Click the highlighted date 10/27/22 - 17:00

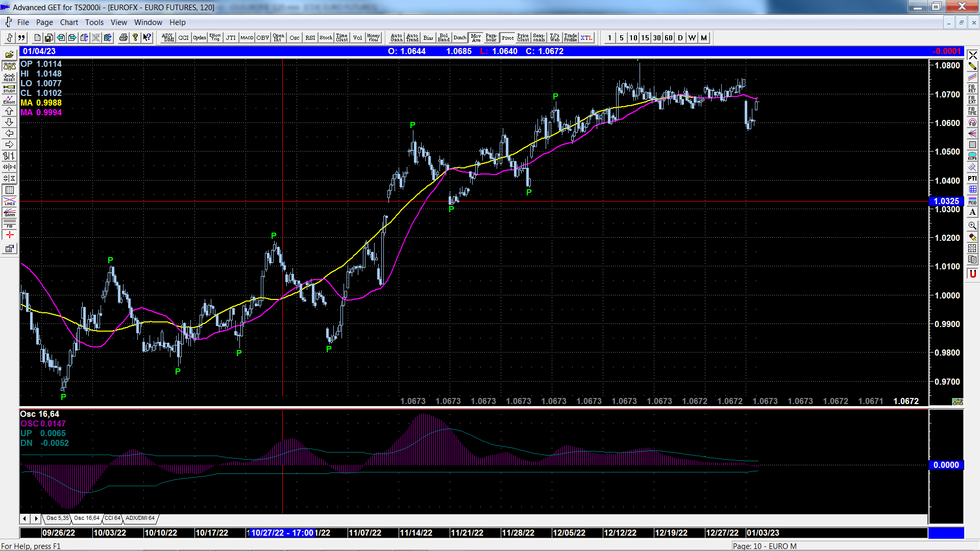pos(282,533)
